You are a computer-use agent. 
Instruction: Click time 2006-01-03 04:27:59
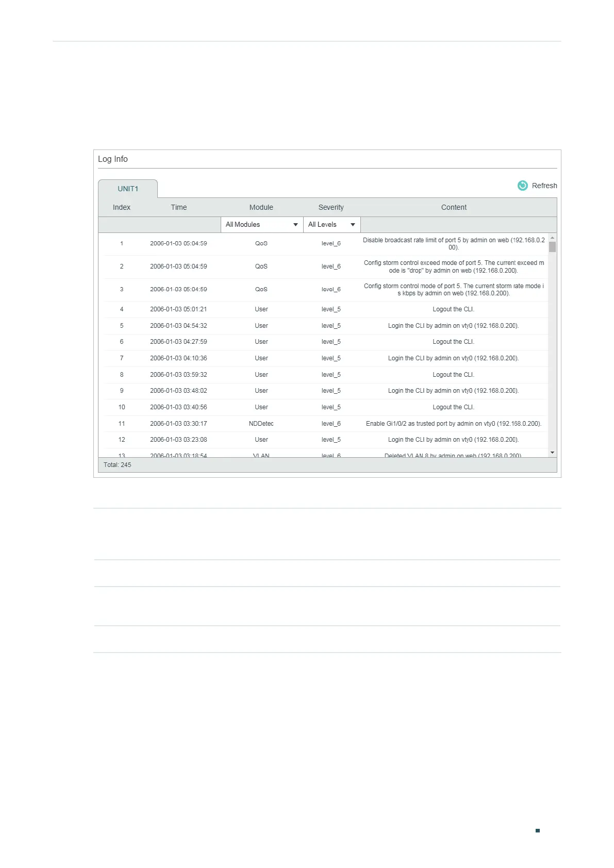tap(178, 342)
